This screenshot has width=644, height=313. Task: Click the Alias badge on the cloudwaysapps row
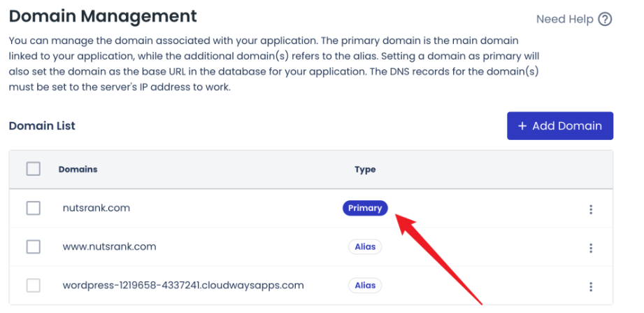[x=365, y=285]
